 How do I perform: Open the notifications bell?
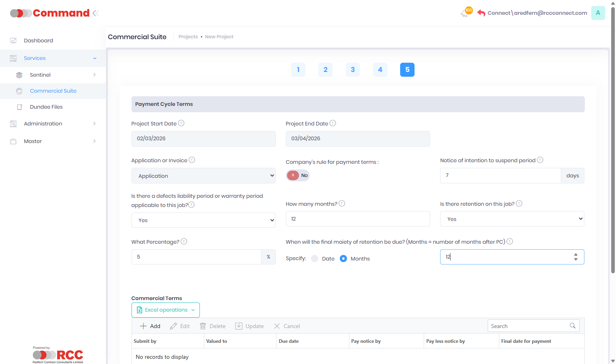click(465, 13)
